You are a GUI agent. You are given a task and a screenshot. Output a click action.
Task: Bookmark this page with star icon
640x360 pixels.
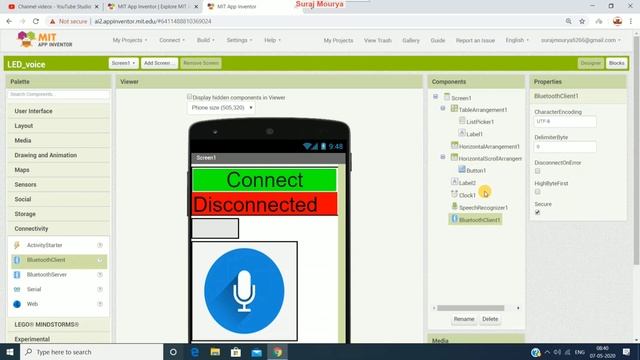[x=582, y=21]
